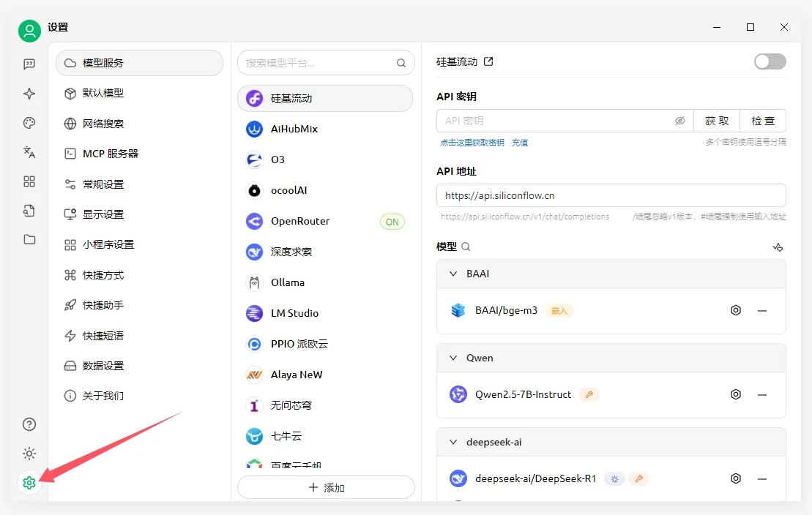Enable the 硅基流动 provider switch
The height and width of the screenshot is (515, 812).
[x=770, y=61]
